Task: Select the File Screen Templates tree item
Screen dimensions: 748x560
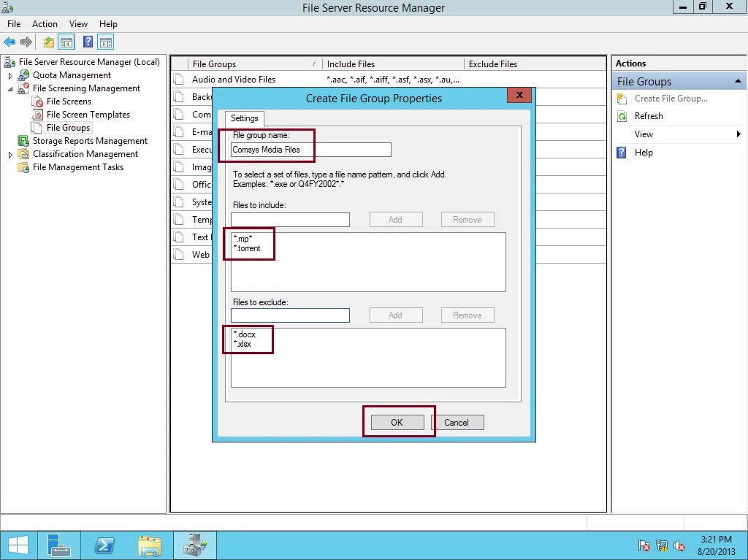Action: [88, 115]
